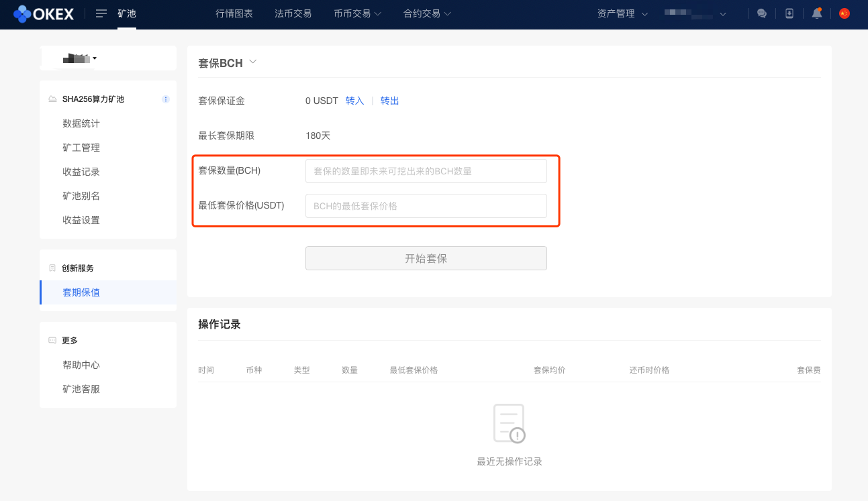This screenshot has width=868, height=501.
Task: Focus the 套保数量(BCH) input field
Action: click(426, 171)
